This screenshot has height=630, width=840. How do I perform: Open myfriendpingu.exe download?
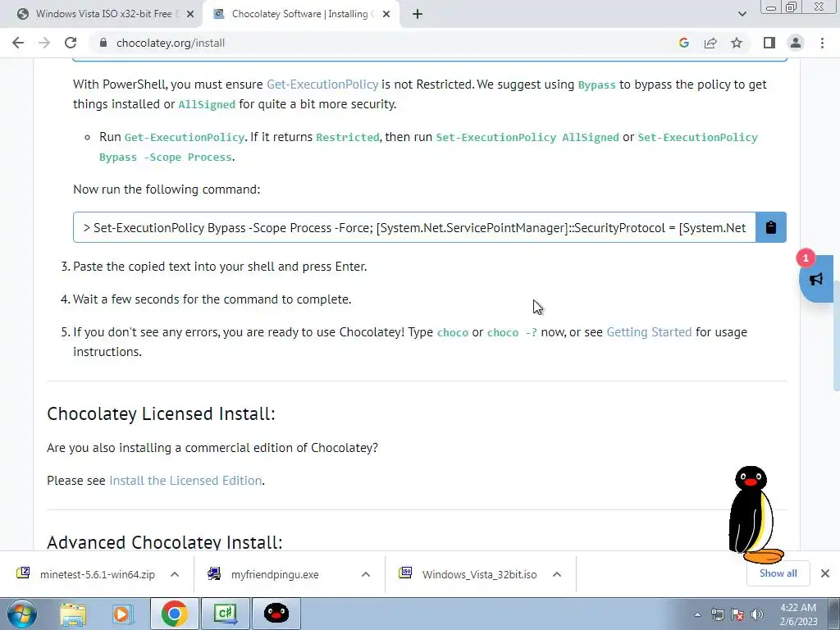pyautogui.click(x=275, y=574)
